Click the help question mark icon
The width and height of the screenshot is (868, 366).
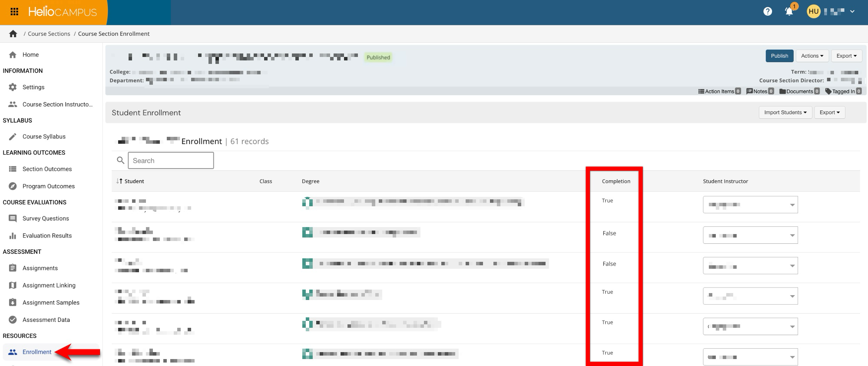click(x=768, y=11)
